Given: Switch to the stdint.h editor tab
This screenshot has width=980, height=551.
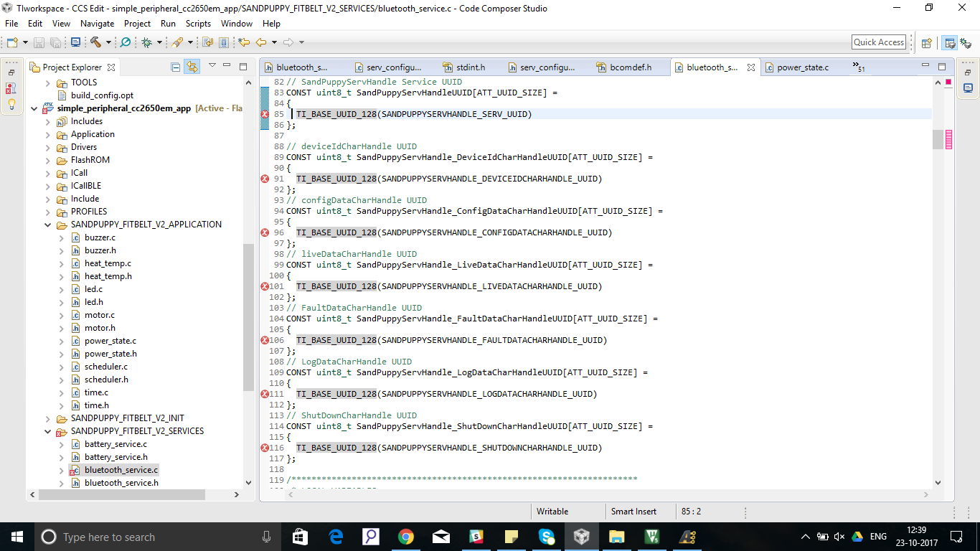Looking at the screenshot, I should tap(471, 67).
